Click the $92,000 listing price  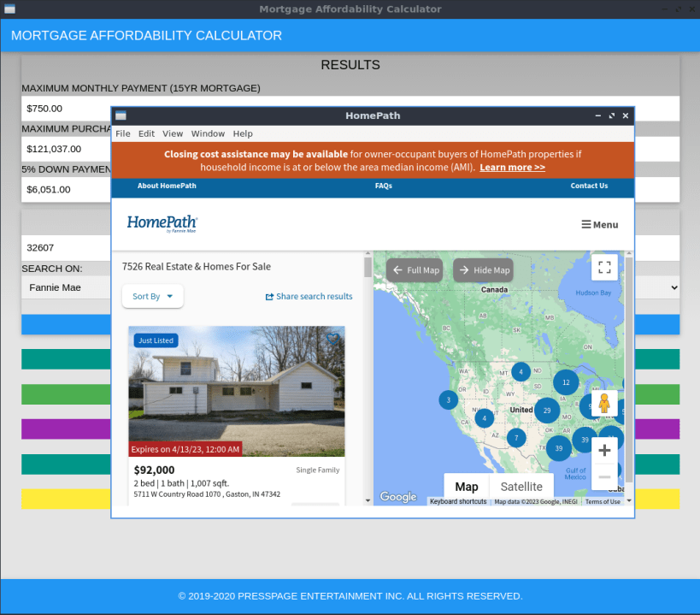point(154,470)
